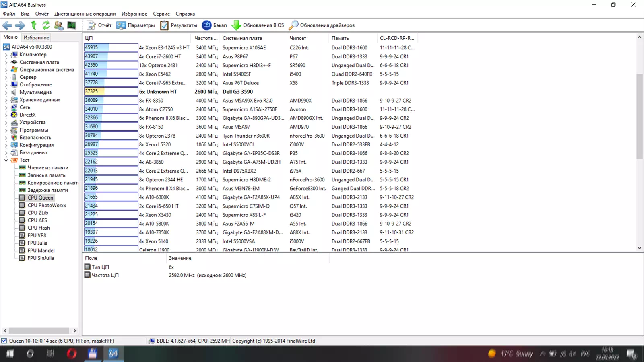The height and width of the screenshot is (362, 644).
Task: Click the forward navigation arrow
Action: (x=19, y=25)
